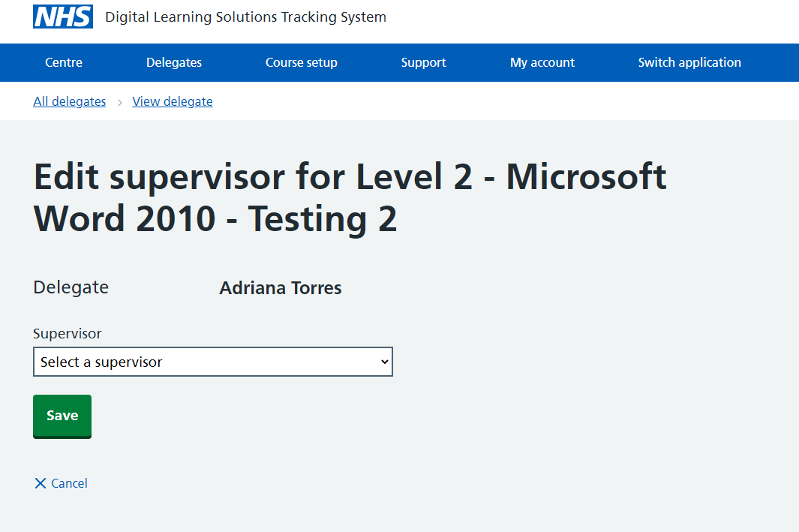The image size is (799, 532).
Task: Follow the View delegate breadcrumb link
Action: tap(173, 101)
